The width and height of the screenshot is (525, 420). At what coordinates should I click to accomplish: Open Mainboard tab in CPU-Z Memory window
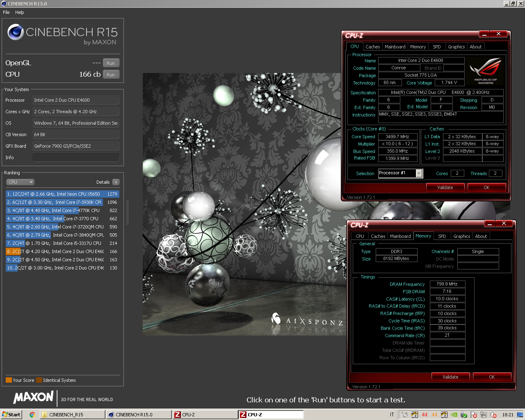[x=400, y=236]
